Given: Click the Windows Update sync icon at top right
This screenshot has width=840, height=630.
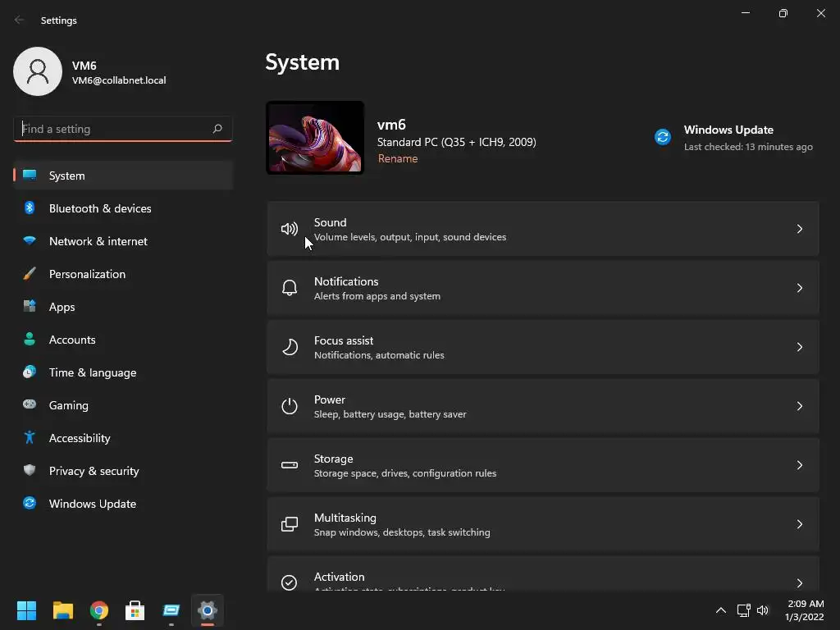Looking at the screenshot, I should pos(663,137).
